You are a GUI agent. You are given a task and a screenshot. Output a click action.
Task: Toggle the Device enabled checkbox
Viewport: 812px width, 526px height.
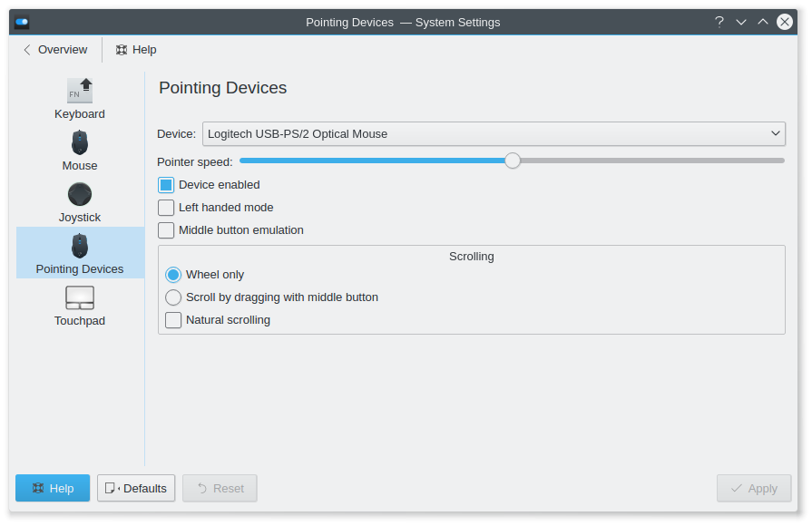coord(166,185)
